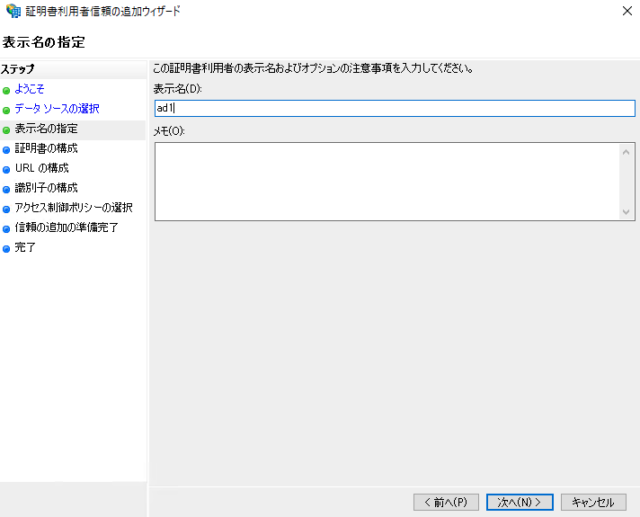This screenshot has height=517, width=640.
Task: Click the 次へ(N) > button
Action: tap(520, 502)
